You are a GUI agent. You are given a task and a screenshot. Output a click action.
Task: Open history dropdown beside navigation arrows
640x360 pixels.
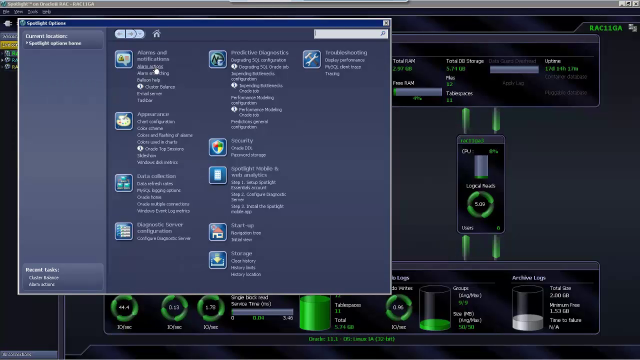[140, 34]
